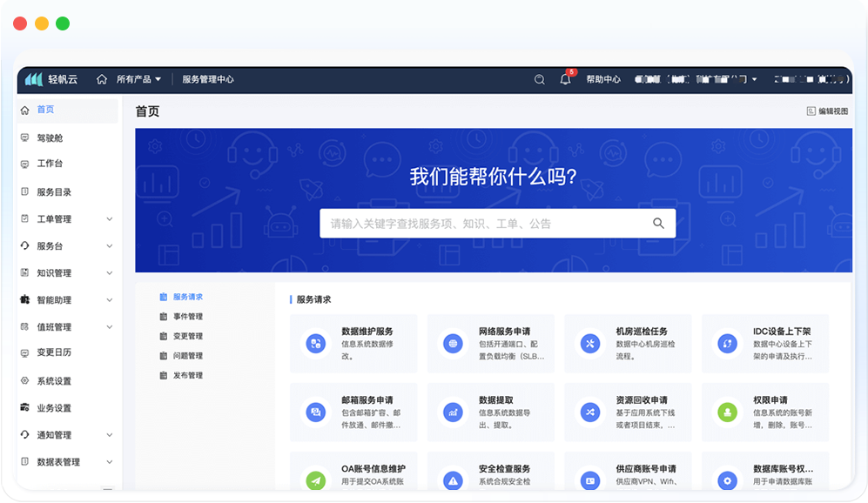Image resolution: width=868 pixels, height=503 pixels.
Task: Select the 事件管理 category tab
Action: pyautogui.click(x=187, y=317)
